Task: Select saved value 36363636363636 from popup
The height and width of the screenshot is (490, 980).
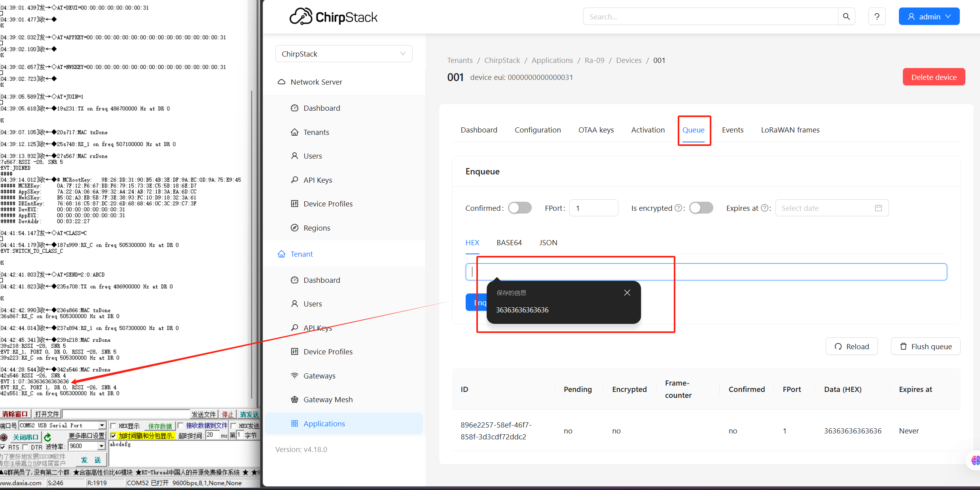Action: coord(522,310)
